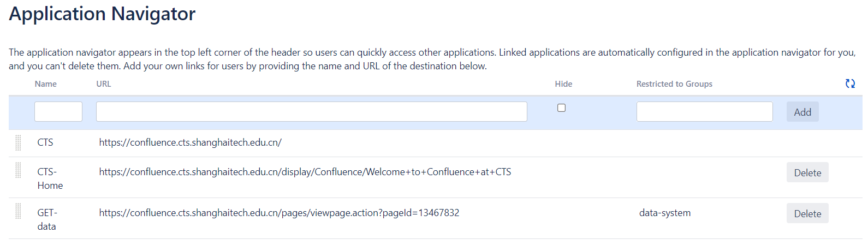Click the Name column header
Screen dimensions: 868x245
coord(46,84)
